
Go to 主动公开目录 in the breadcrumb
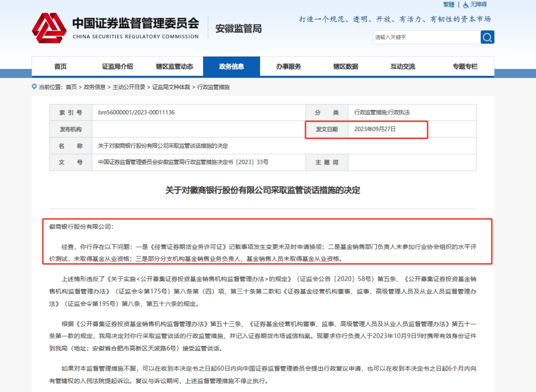coord(129,87)
